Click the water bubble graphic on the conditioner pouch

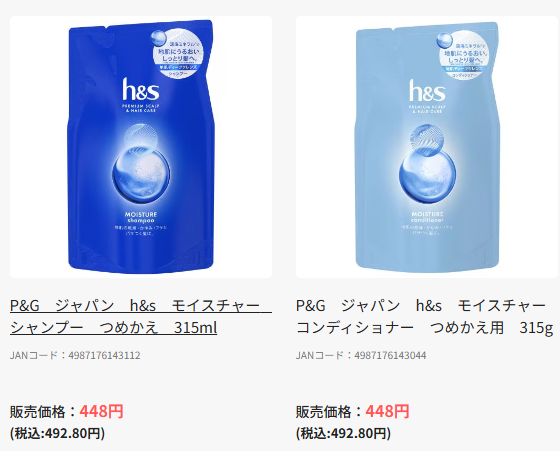pyautogui.click(x=427, y=164)
